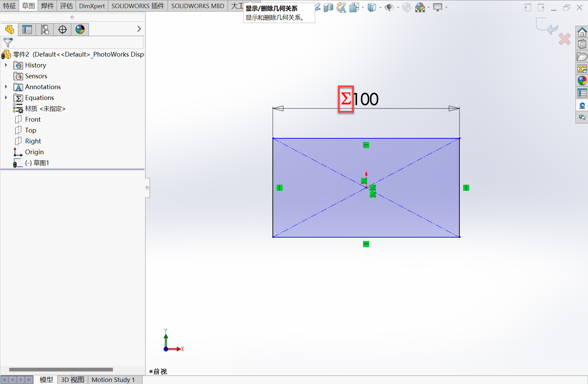Expand the Equations tree node
The image size is (588, 384).
(x=6, y=98)
